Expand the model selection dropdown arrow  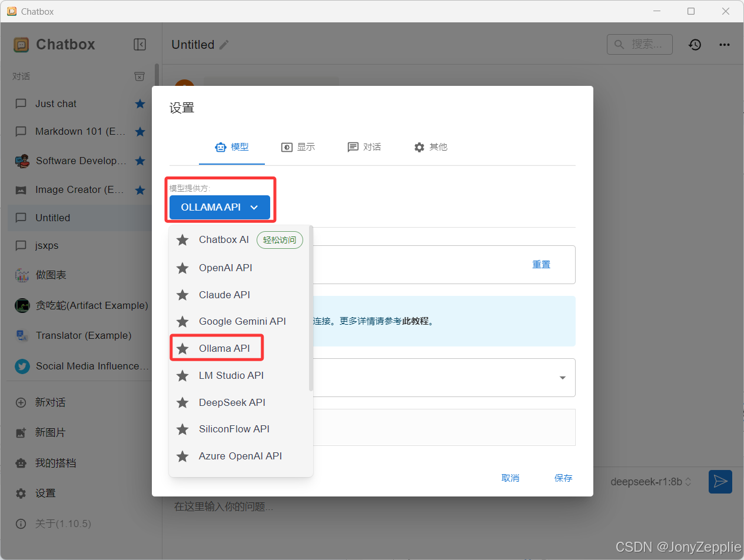pyautogui.click(x=563, y=378)
